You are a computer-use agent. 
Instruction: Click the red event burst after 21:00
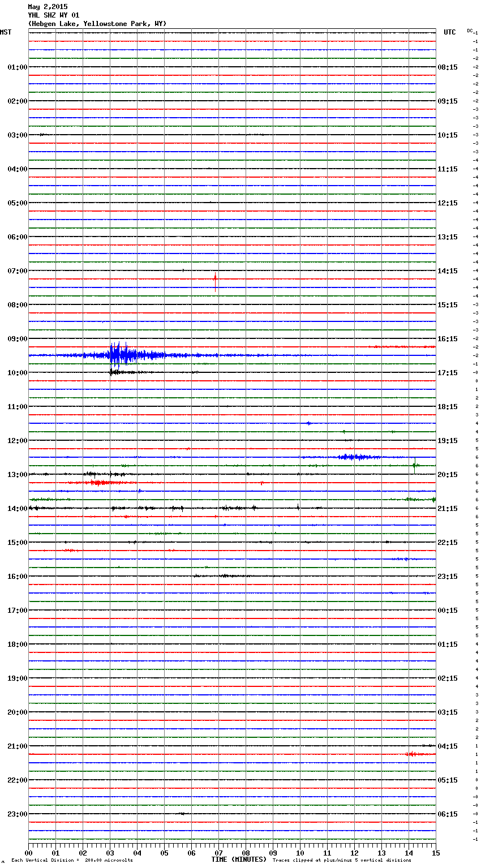pos(413,754)
